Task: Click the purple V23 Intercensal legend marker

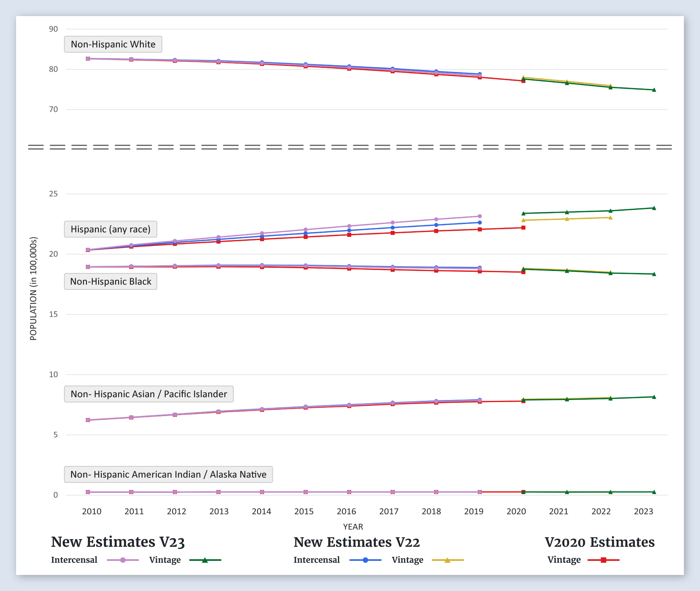Action: [x=123, y=560]
